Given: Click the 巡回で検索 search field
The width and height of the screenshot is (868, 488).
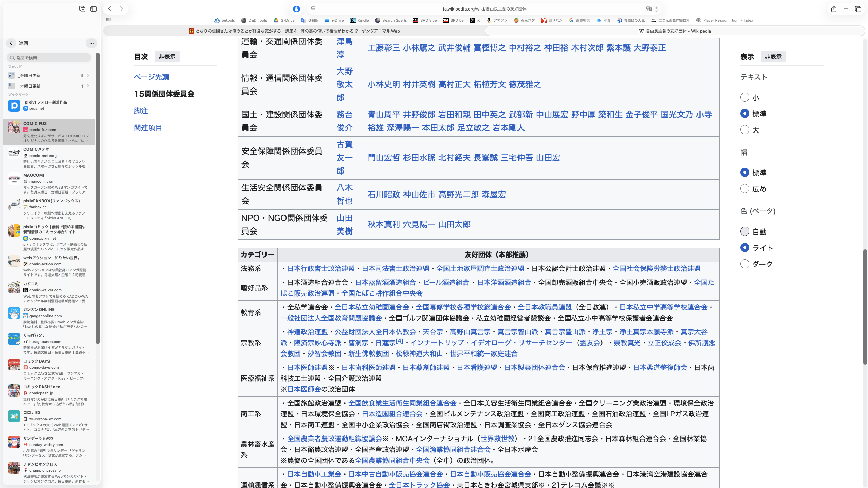Looking at the screenshot, I should click(x=49, y=58).
